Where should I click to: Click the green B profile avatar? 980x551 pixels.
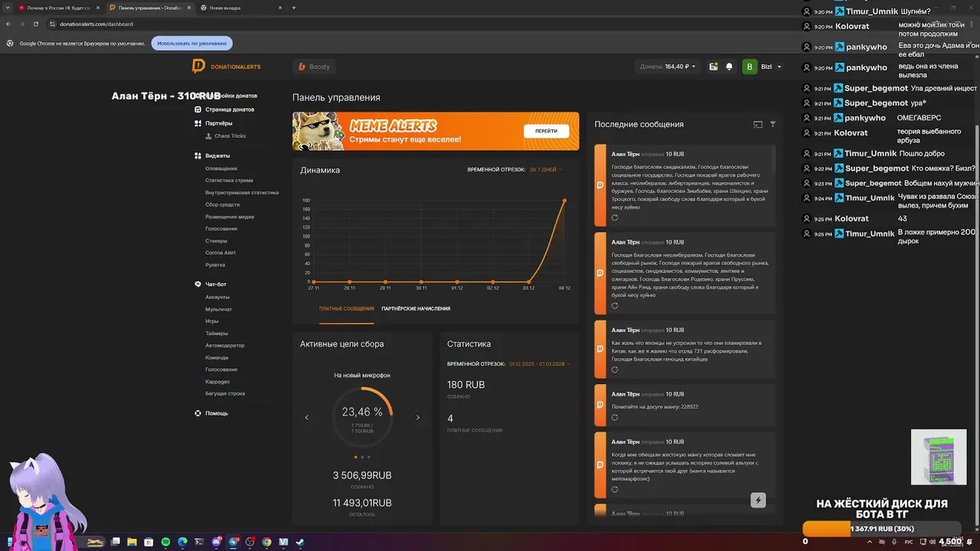coord(750,67)
